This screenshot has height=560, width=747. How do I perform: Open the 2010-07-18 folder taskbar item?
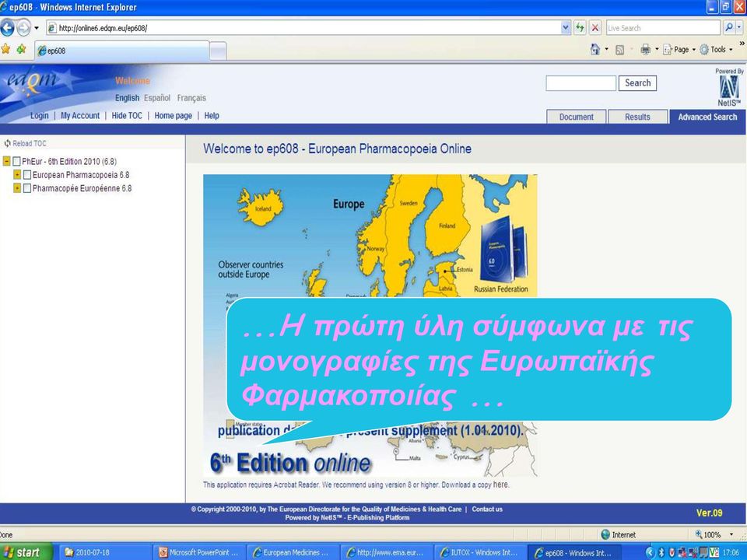tap(106, 552)
